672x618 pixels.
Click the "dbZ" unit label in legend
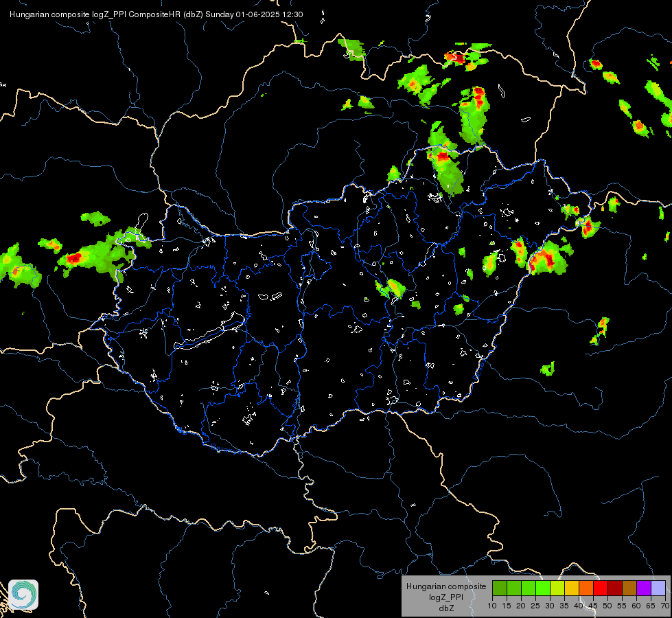pos(446,608)
